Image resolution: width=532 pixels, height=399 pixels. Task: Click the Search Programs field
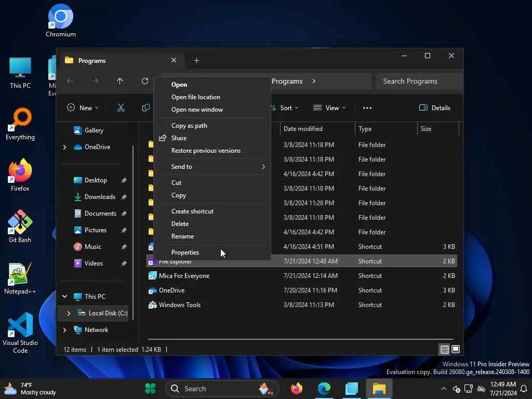coord(419,81)
